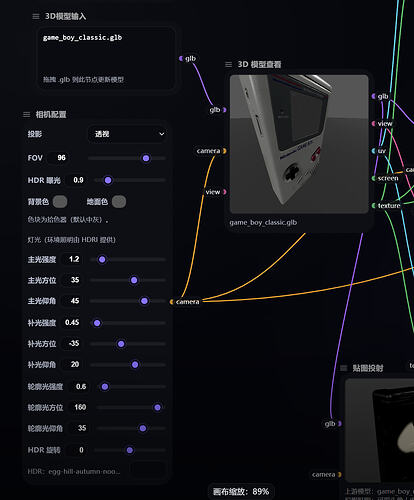Image resolution: width=414 pixels, height=500 pixels.
Task: Click camera input port on 贴图投射 node
Action: pyautogui.click(x=340, y=474)
